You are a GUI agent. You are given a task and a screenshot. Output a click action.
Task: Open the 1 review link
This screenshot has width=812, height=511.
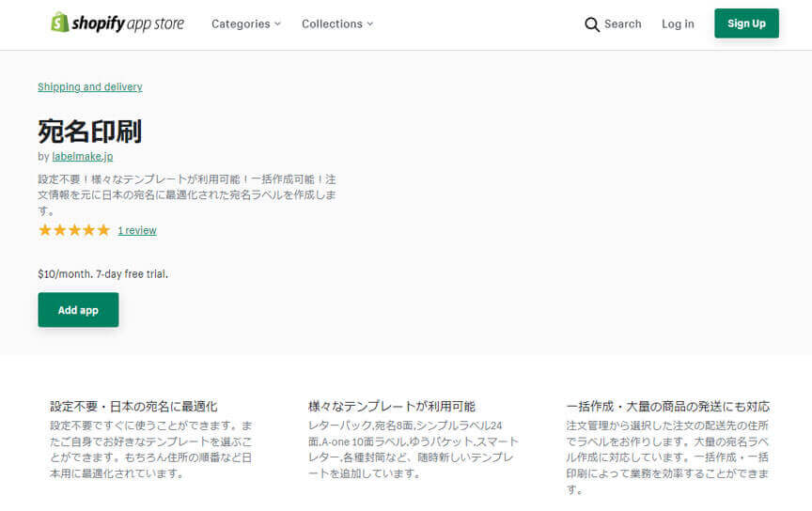[x=137, y=230]
